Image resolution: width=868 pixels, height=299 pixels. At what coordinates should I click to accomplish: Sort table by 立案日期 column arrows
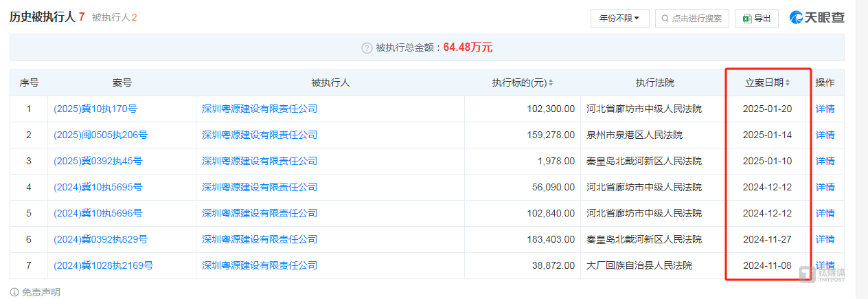pos(788,83)
